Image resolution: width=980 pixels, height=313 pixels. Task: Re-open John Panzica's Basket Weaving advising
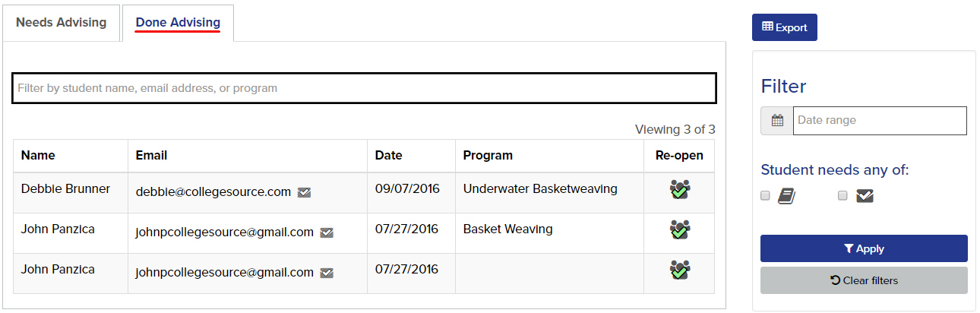[680, 229]
